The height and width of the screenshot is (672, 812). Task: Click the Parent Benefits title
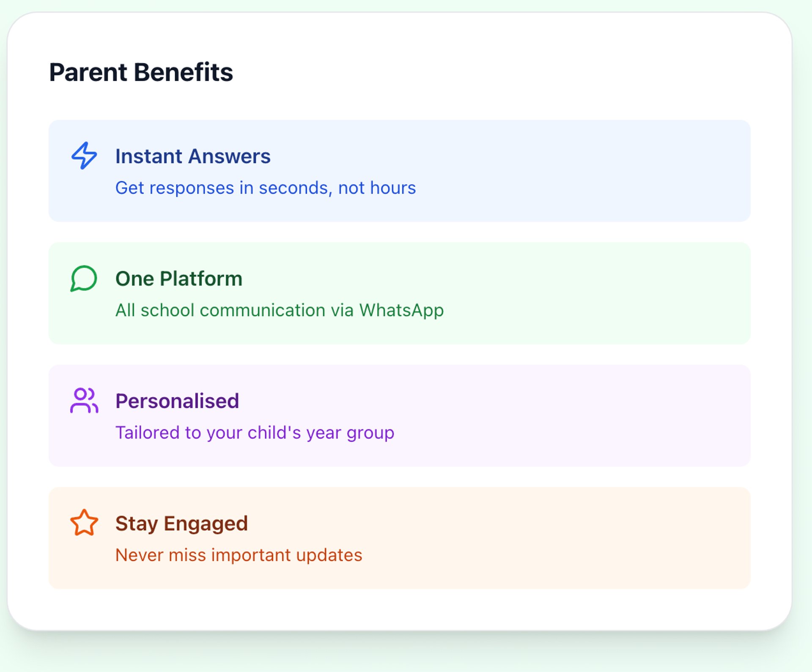[x=141, y=72]
